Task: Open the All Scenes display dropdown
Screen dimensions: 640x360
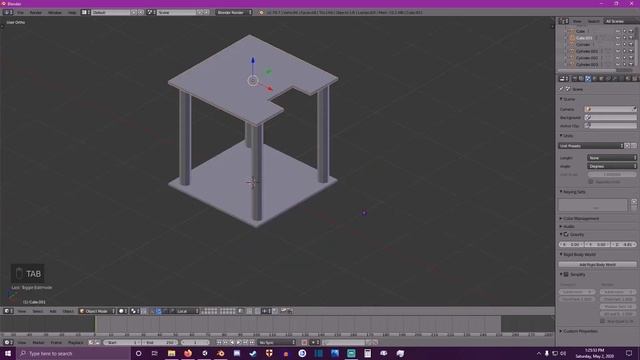Action: (x=621, y=21)
